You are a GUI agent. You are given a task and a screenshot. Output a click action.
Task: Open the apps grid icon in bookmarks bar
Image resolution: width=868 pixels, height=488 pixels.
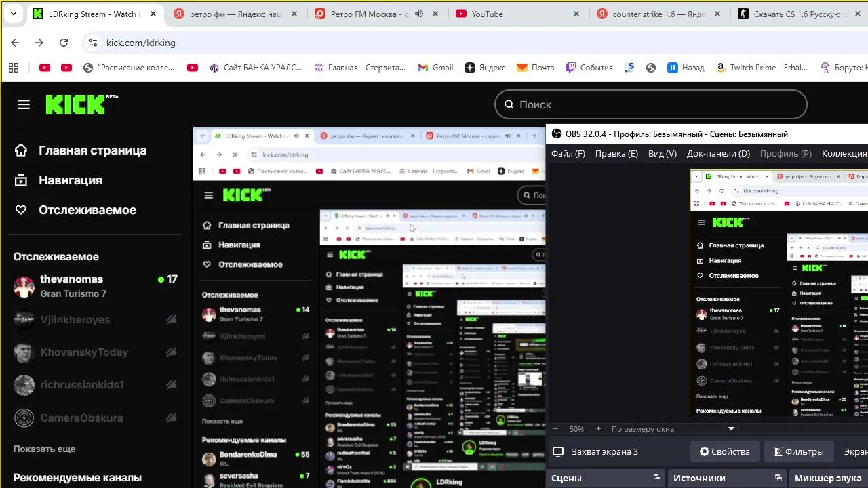coord(14,68)
